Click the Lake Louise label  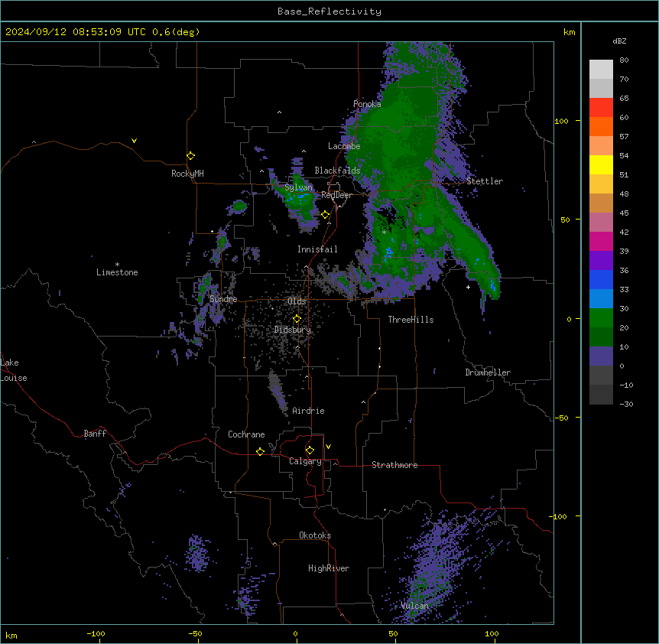[x=14, y=370]
